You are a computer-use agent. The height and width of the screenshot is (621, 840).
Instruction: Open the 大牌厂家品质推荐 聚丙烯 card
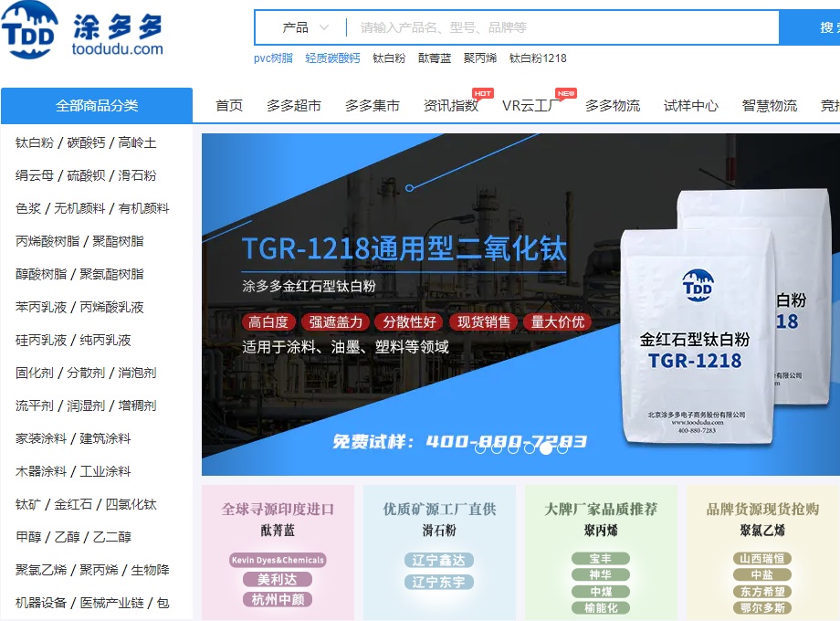pos(601,553)
